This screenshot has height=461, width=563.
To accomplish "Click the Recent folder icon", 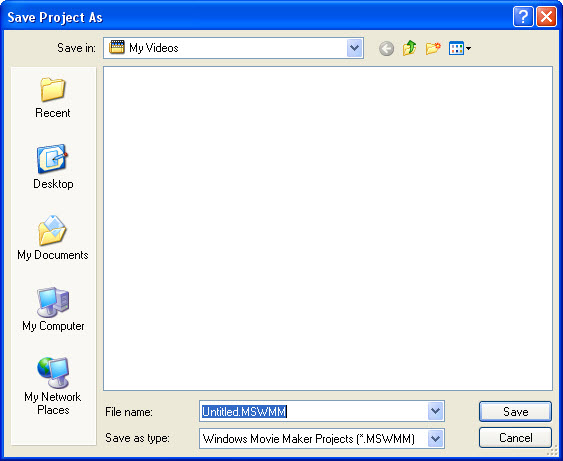I will [53, 89].
